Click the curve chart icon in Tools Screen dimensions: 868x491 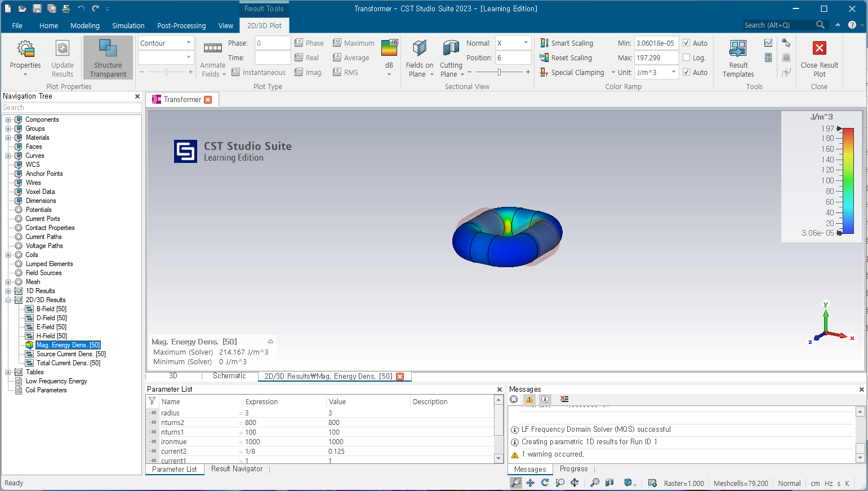point(768,43)
